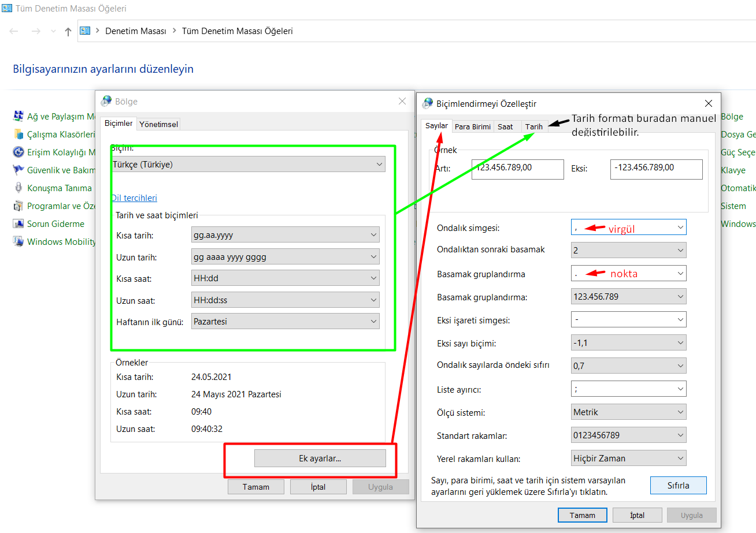Open the recent locations chevron next to the forward arrow
The width and height of the screenshot is (756, 533).
53,31
